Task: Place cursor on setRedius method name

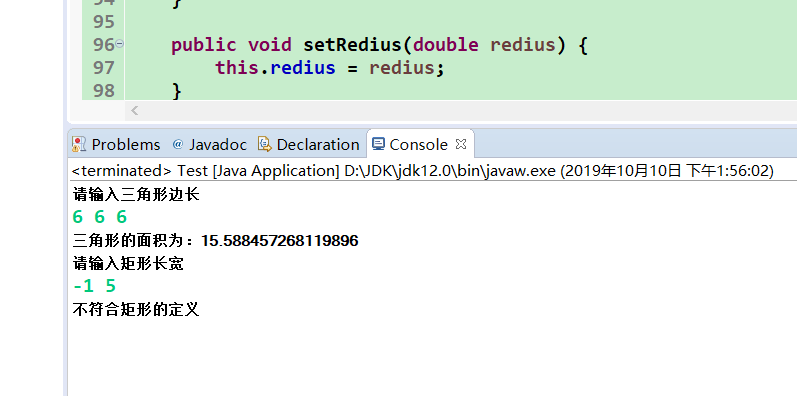Action: tap(353, 45)
